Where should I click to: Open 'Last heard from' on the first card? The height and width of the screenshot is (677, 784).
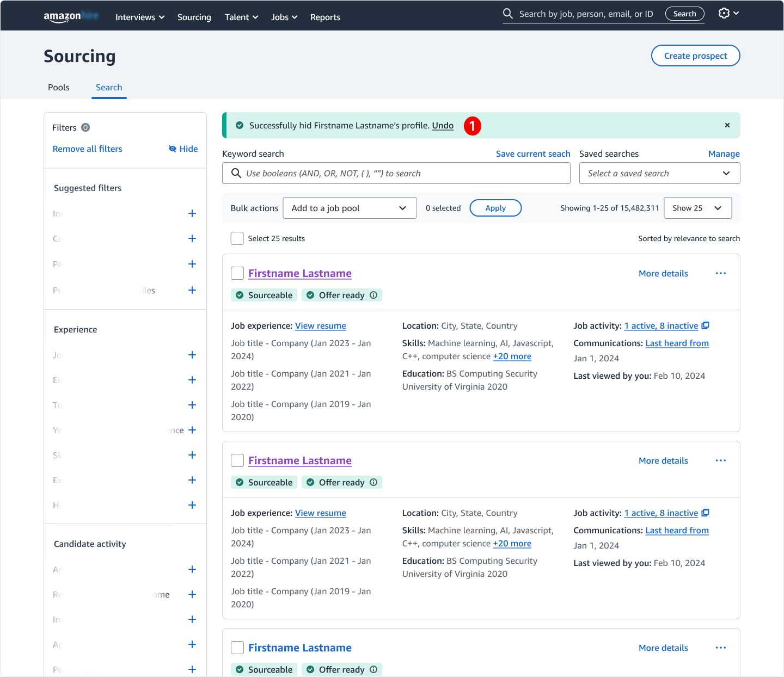[677, 343]
